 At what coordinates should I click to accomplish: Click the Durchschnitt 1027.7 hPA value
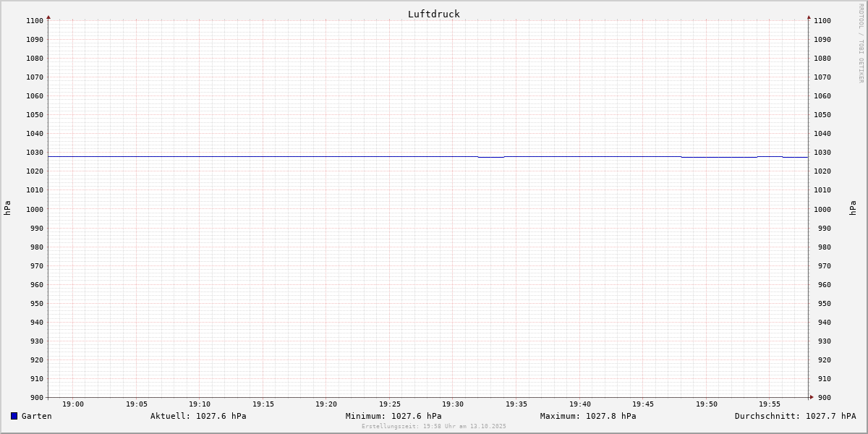(795, 416)
